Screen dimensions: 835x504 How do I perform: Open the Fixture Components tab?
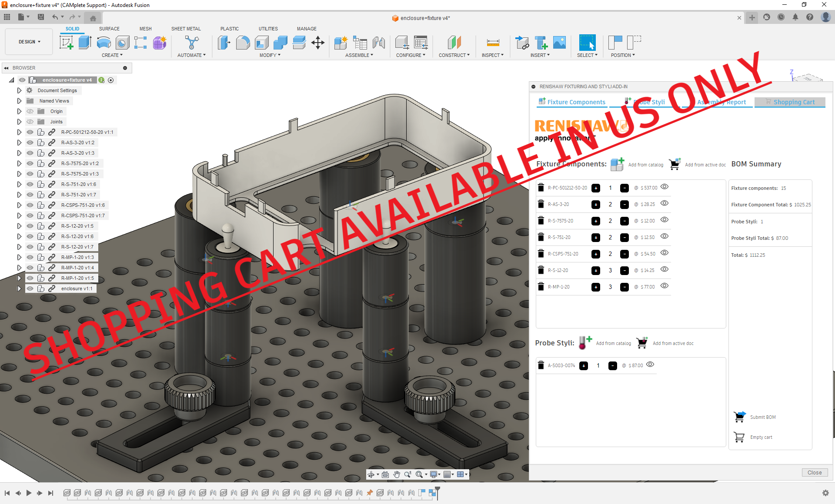572,102
